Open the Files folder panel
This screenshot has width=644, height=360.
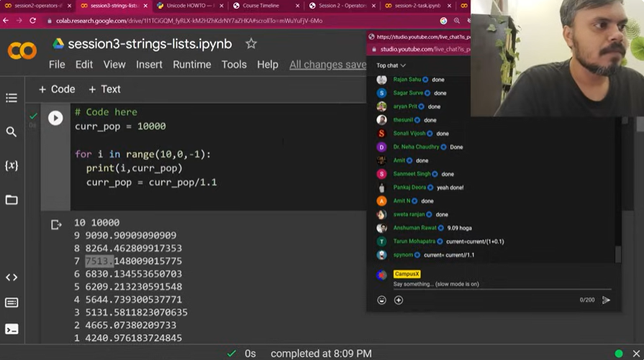pos(12,200)
